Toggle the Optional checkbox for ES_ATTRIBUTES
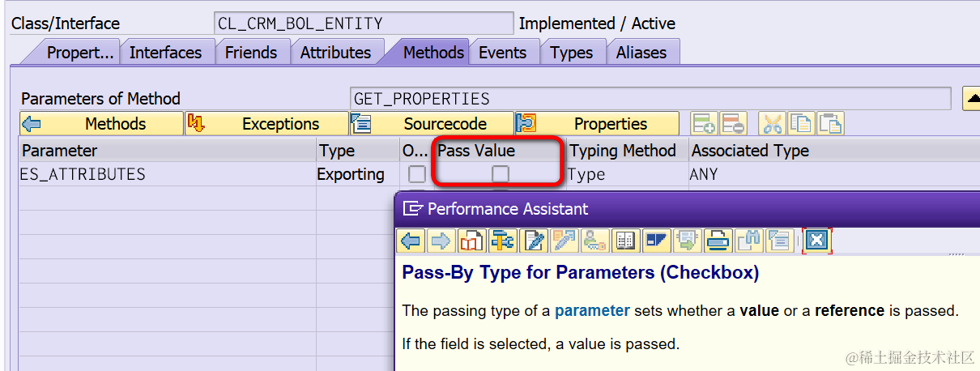 point(416,174)
